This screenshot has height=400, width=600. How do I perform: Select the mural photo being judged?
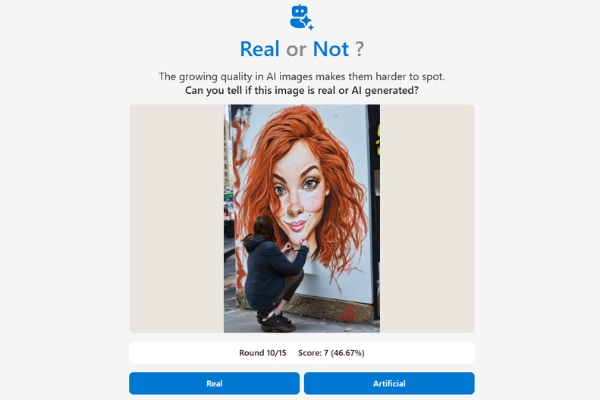coord(302,219)
